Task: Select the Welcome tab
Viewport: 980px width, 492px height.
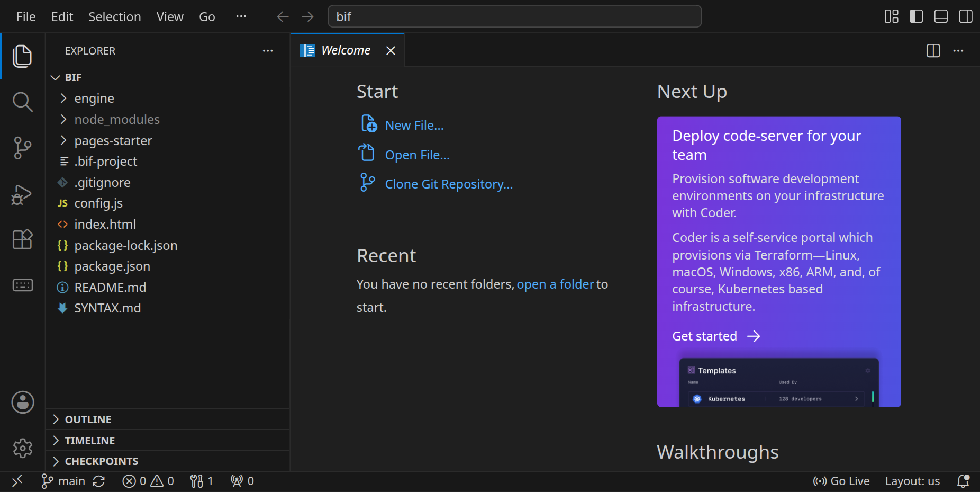Action: coord(347,50)
